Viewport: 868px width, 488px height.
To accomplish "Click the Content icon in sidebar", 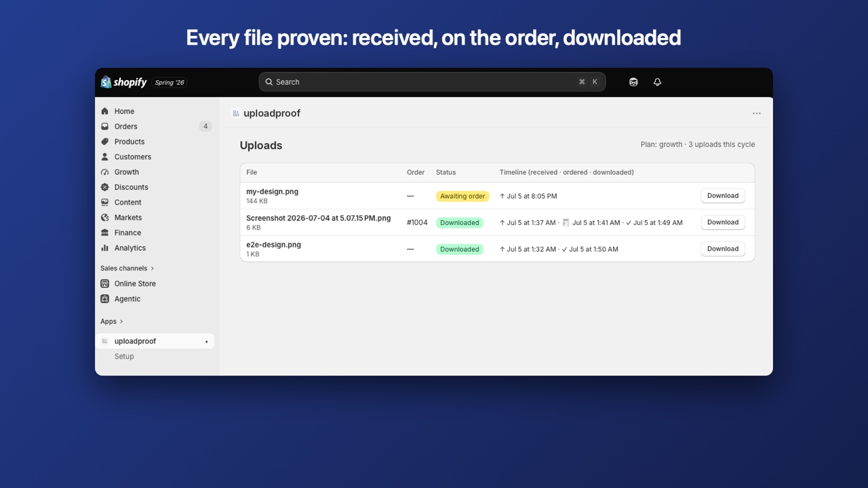I will tap(104, 202).
